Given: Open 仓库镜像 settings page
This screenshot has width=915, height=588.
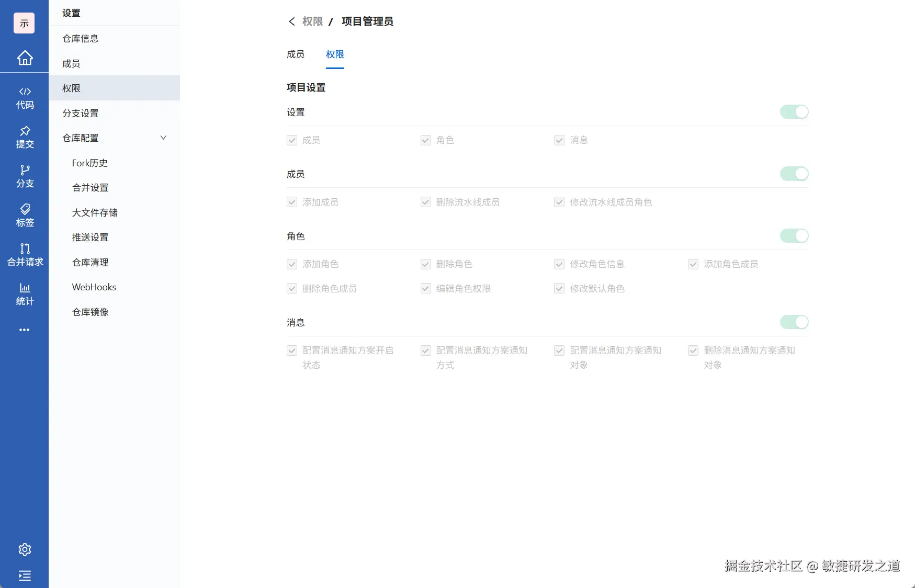Looking at the screenshot, I should 89,312.
